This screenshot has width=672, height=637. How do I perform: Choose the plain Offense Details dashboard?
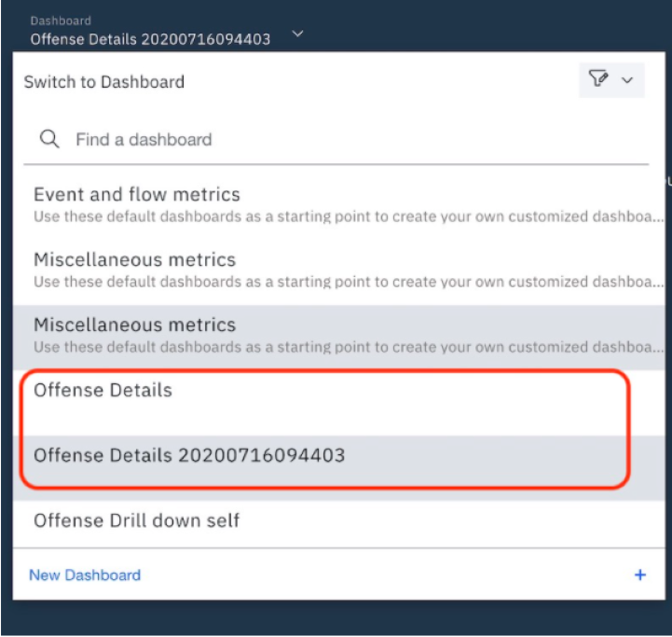(103, 391)
